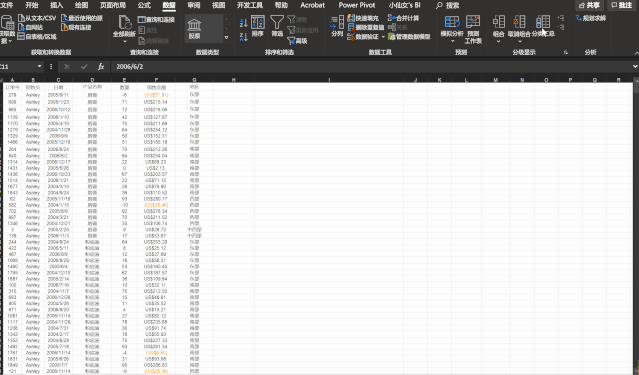The image size is (639, 375).
Task: Expand the Name Box dropdown
Action: [x=39, y=66]
